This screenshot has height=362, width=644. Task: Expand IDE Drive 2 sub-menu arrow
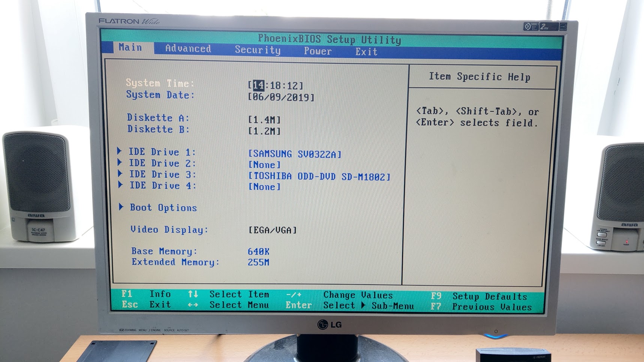[x=120, y=162]
